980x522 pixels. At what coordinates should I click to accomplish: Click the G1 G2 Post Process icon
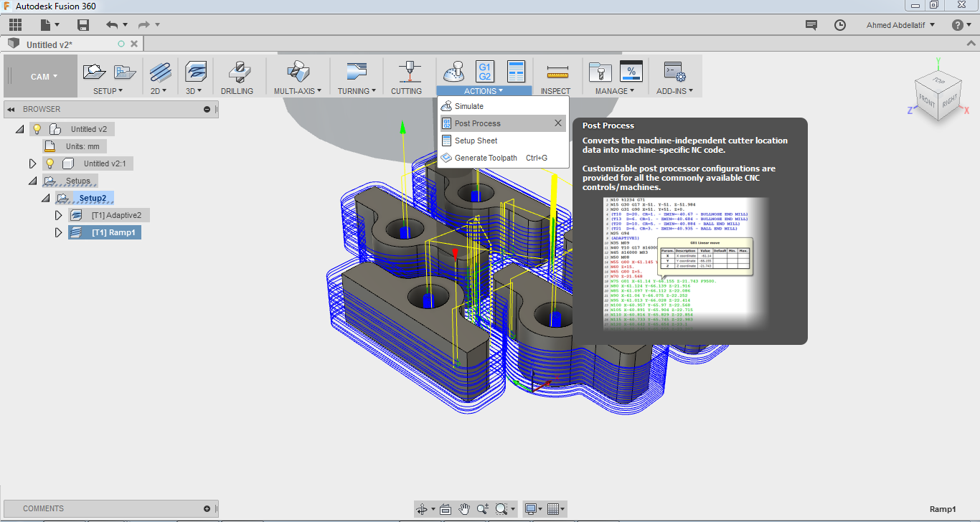pyautogui.click(x=485, y=71)
